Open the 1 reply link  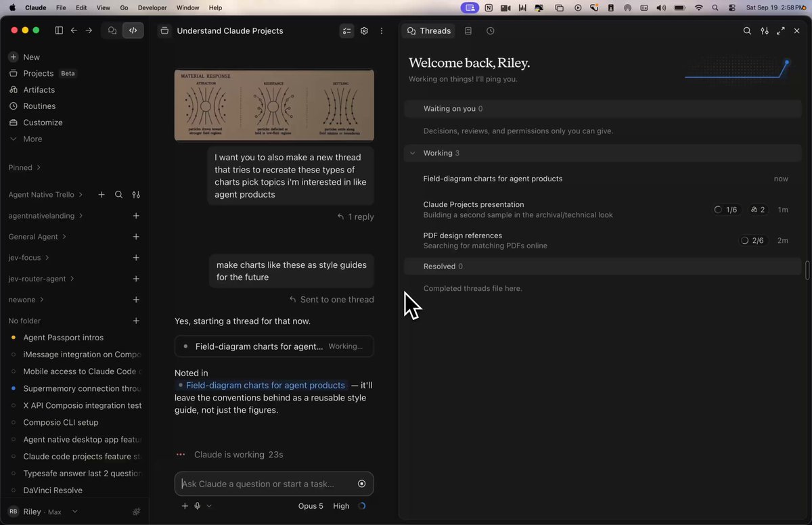(356, 217)
